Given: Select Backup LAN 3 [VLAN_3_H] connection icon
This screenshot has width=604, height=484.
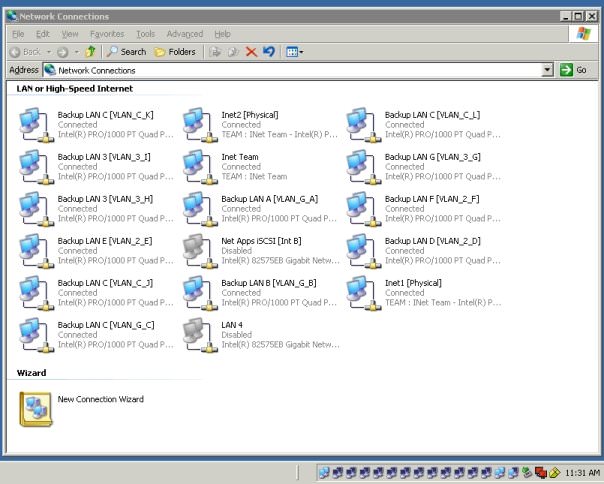Looking at the screenshot, I should 36,209.
